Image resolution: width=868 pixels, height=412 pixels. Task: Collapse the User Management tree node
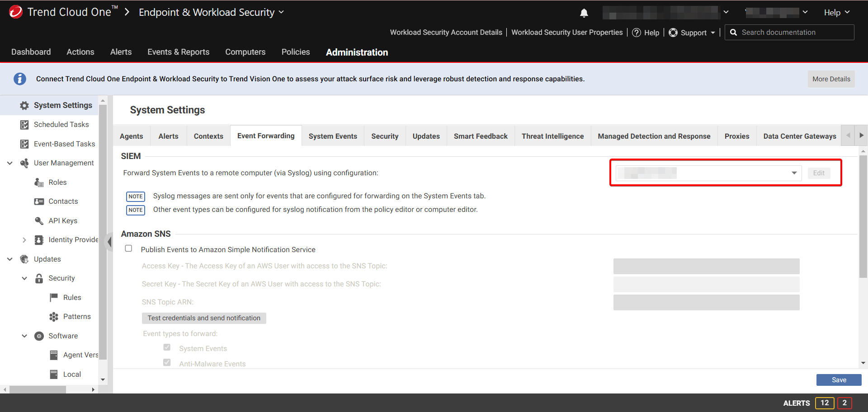(x=9, y=163)
